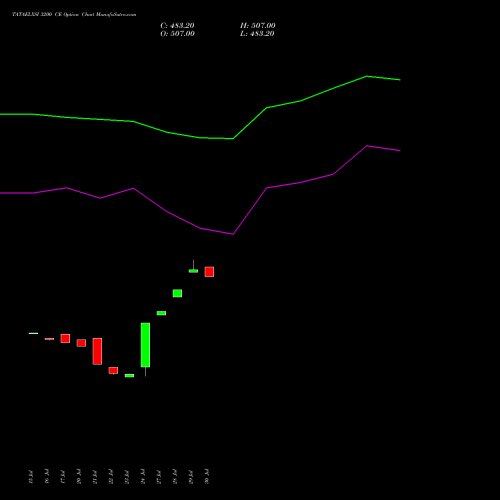Viewport: 500px width, 500px height.
Task: Select the close value C: 483.20
Action: coord(177,26)
